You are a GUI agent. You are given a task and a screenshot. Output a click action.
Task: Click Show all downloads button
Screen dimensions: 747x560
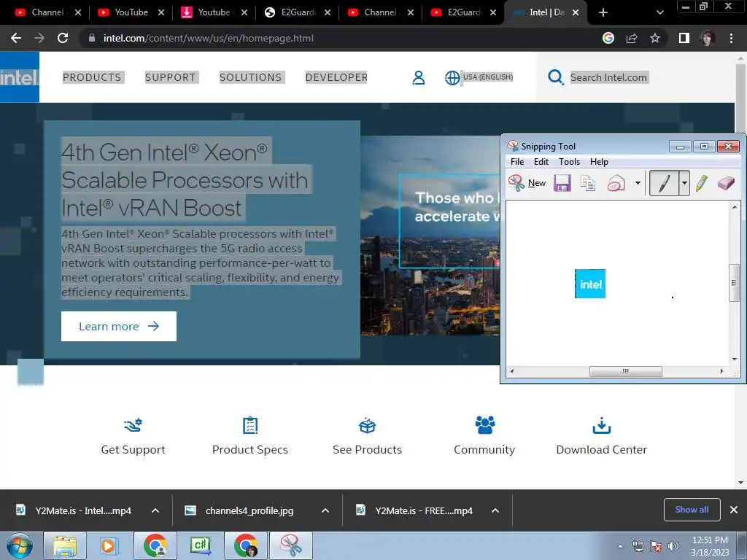point(692,510)
